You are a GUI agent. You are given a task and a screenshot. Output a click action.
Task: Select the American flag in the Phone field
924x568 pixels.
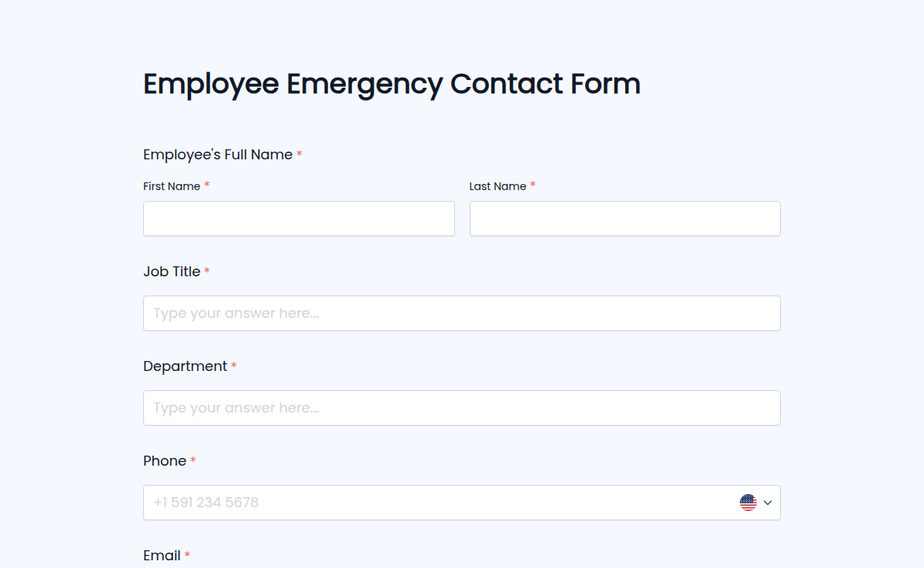[x=748, y=502]
